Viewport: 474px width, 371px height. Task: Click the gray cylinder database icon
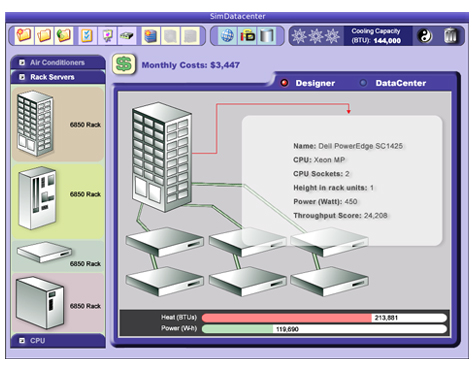pyautogui.click(x=267, y=35)
